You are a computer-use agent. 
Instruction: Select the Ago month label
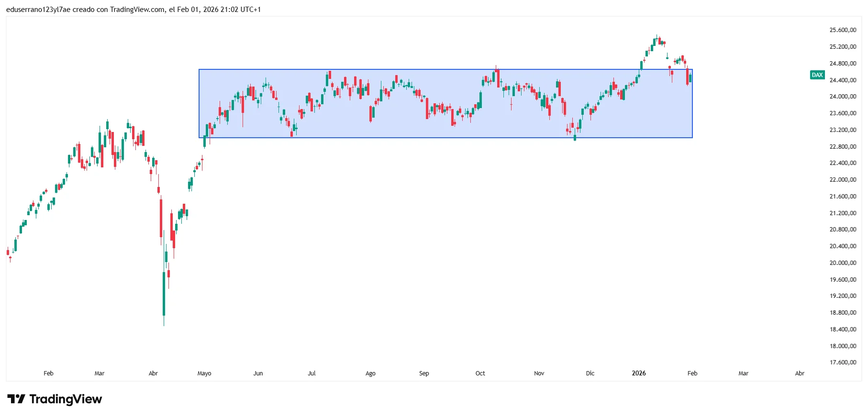click(370, 373)
